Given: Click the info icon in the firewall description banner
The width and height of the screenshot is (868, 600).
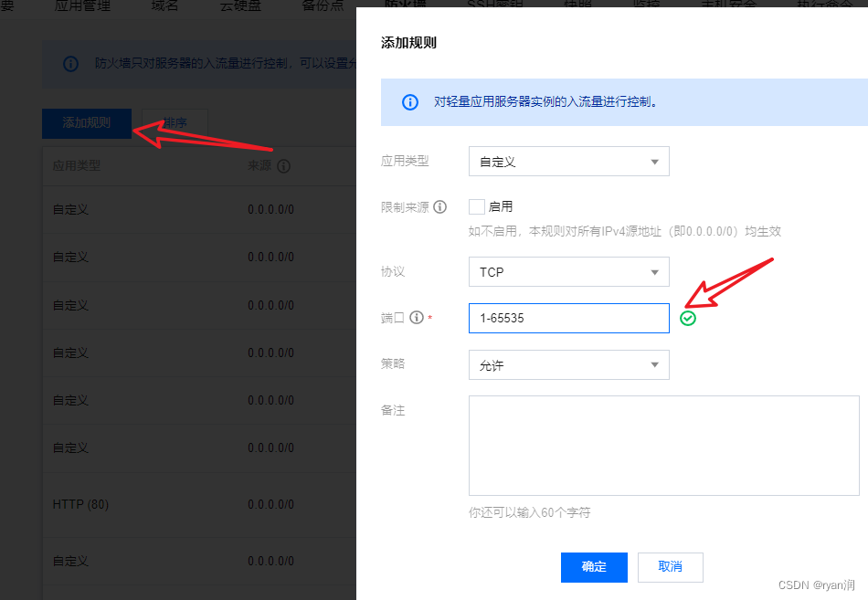Looking at the screenshot, I should 72,63.
